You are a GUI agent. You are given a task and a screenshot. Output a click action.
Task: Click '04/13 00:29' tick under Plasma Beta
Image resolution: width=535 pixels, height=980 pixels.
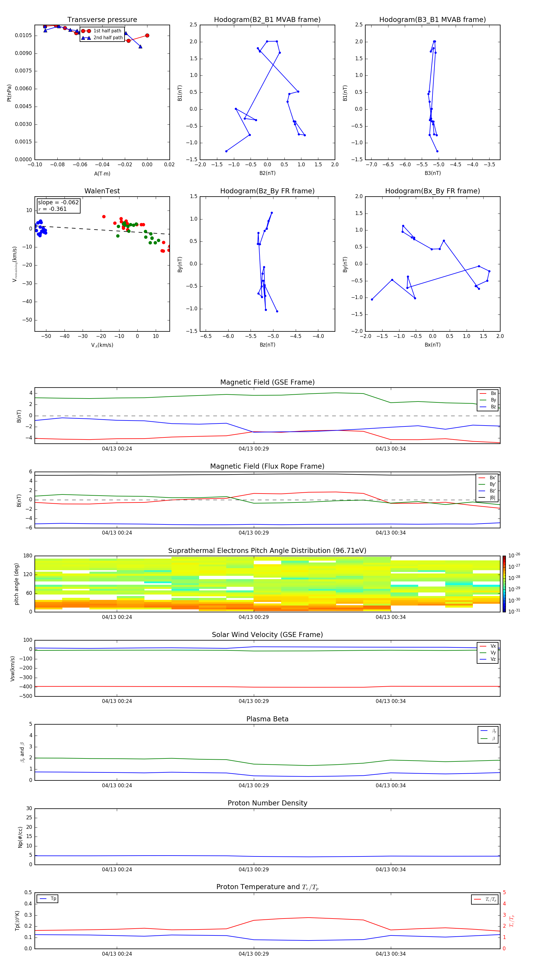pos(254,785)
